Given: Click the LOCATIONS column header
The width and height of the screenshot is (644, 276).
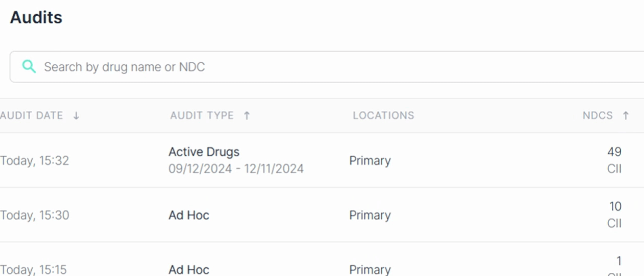Looking at the screenshot, I should pos(383,116).
